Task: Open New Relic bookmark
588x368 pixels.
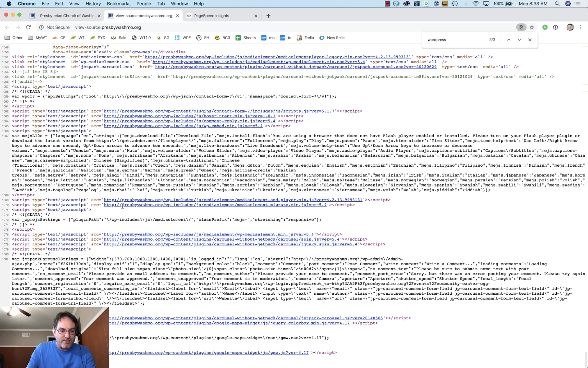Action: point(332,38)
